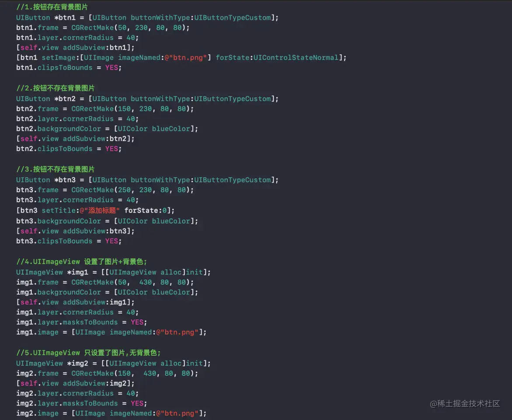Click 'img1.layer.masksToBounds = YES;' line
Image resolution: width=512 pixels, height=420 pixels.
pyautogui.click(x=82, y=322)
